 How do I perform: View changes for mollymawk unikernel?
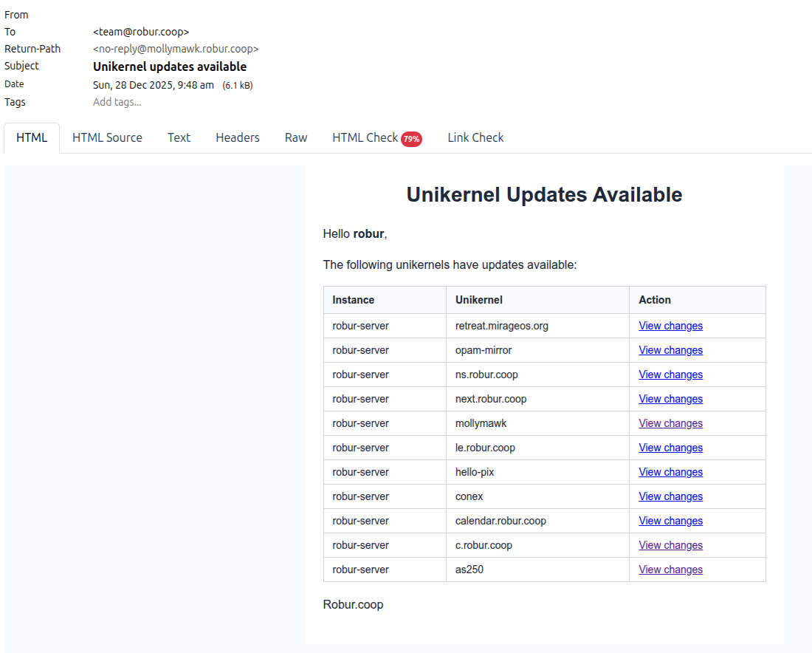(670, 423)
